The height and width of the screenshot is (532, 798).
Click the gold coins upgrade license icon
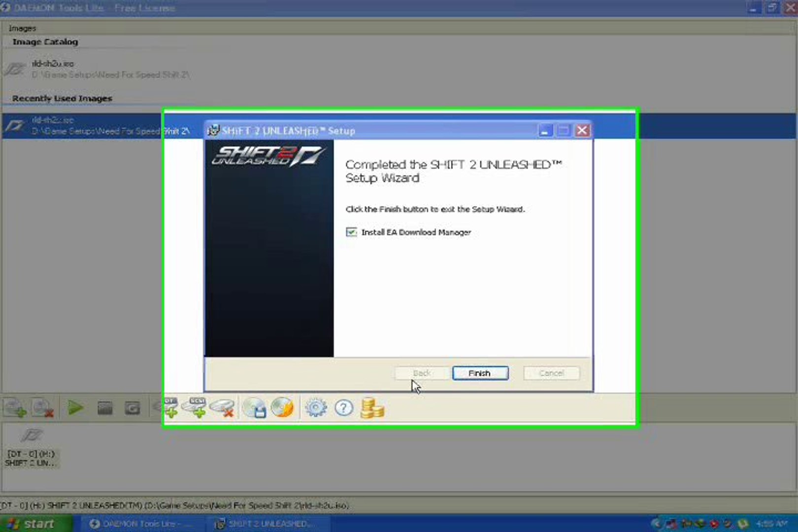coord(372,408)
